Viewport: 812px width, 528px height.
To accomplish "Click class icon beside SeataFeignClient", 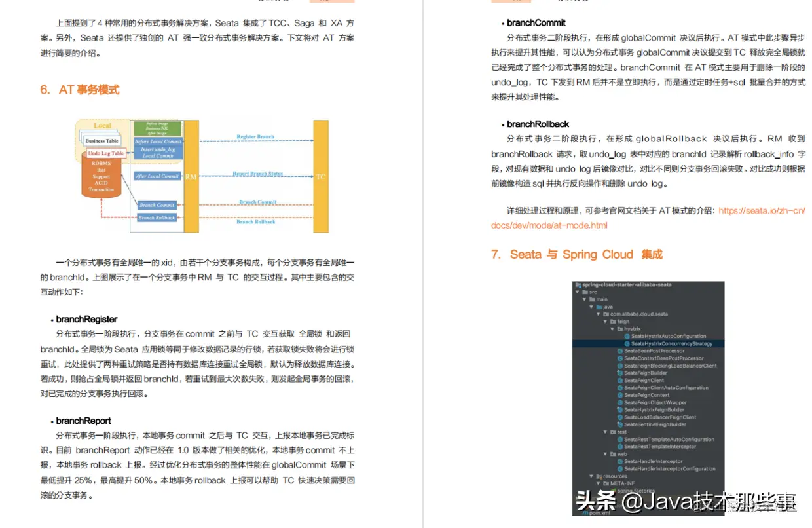I will point(620,381).
